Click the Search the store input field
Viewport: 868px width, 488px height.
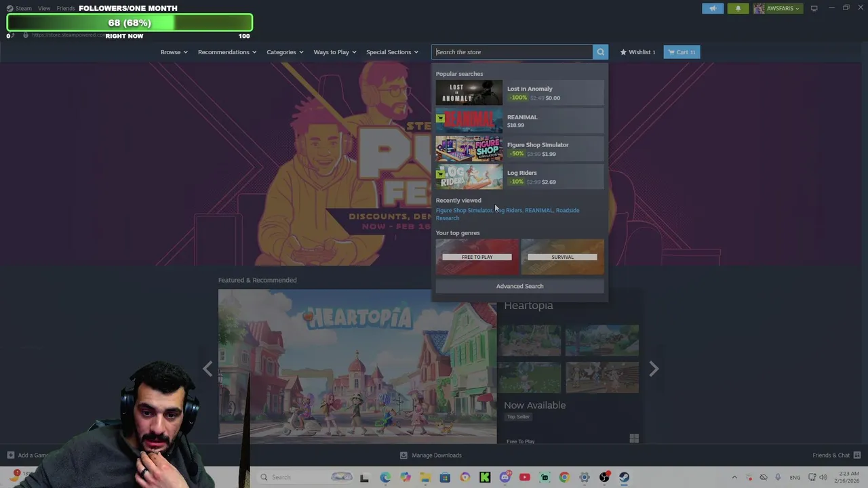(512, 52)
